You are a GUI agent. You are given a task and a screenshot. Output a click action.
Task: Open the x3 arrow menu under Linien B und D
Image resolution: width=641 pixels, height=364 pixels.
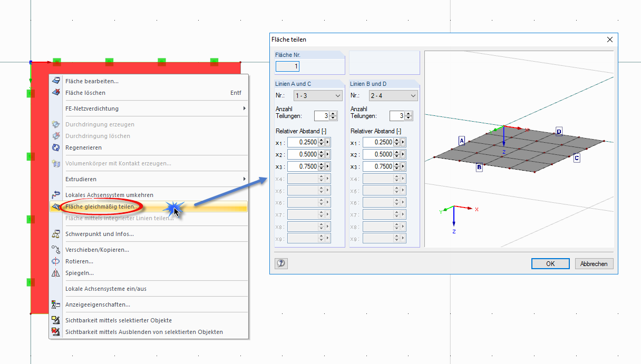pyautogui.click(x=403, y=166)
